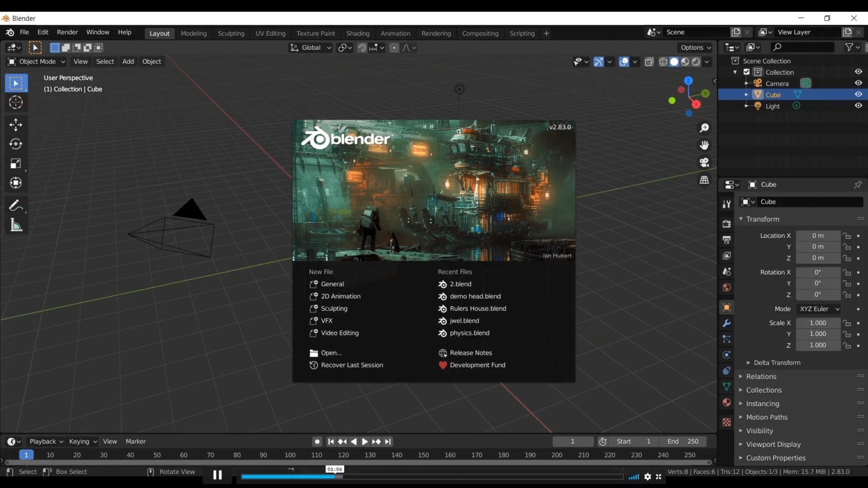Play animation forward
Image resolution: width=868 pixels, height=488 pixels.
[365, 442]
